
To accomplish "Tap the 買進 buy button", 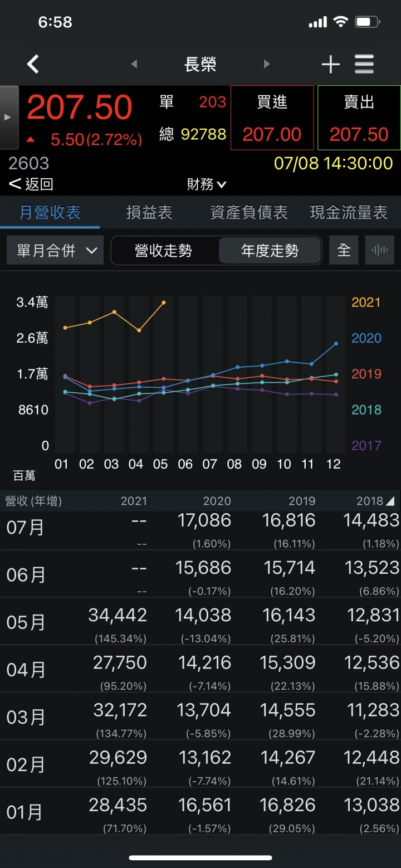I will pyautogui.click(x=272, y=118).
